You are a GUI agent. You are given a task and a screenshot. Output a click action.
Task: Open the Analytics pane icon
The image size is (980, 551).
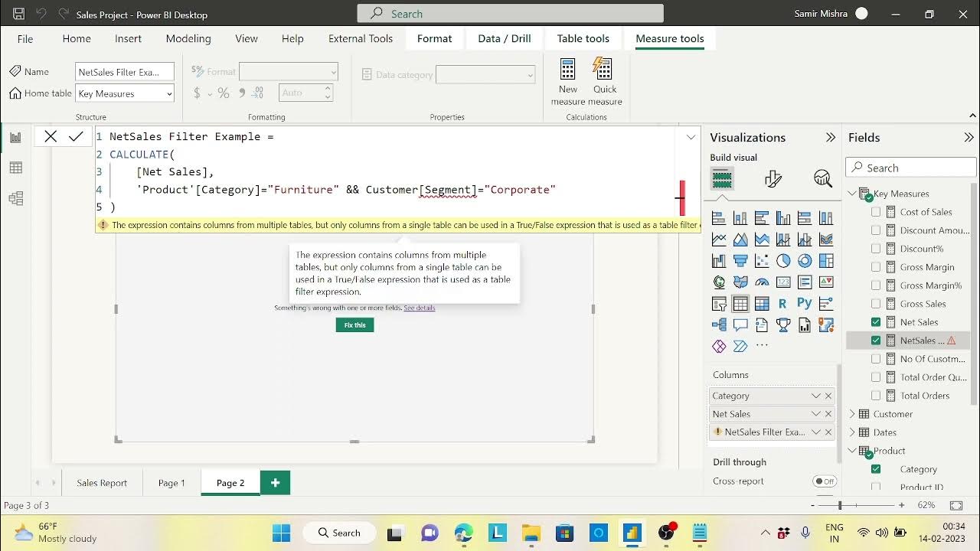tap(823, 179)
